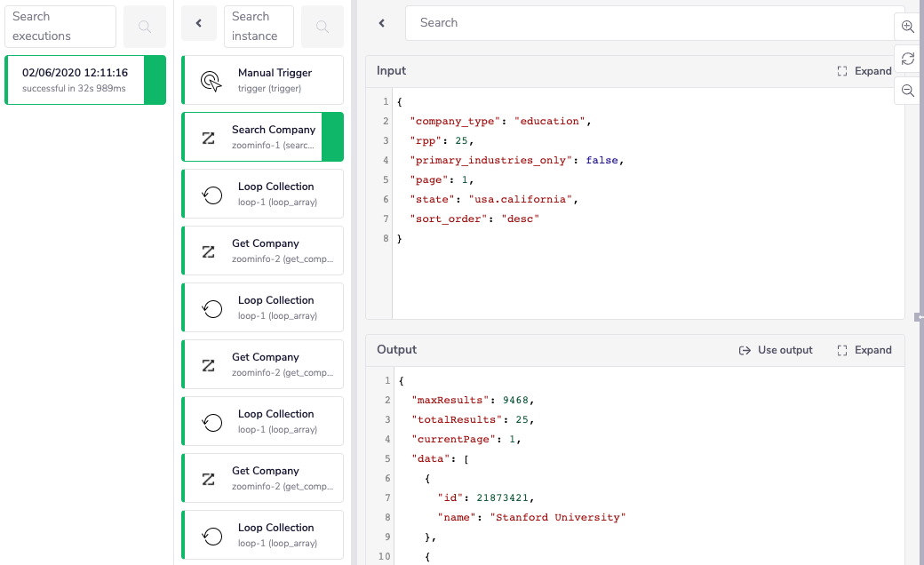Click search icon beside Search executions field
This screenshot has width=924, height=565.
pyautogui.click(x=144, y=27)
